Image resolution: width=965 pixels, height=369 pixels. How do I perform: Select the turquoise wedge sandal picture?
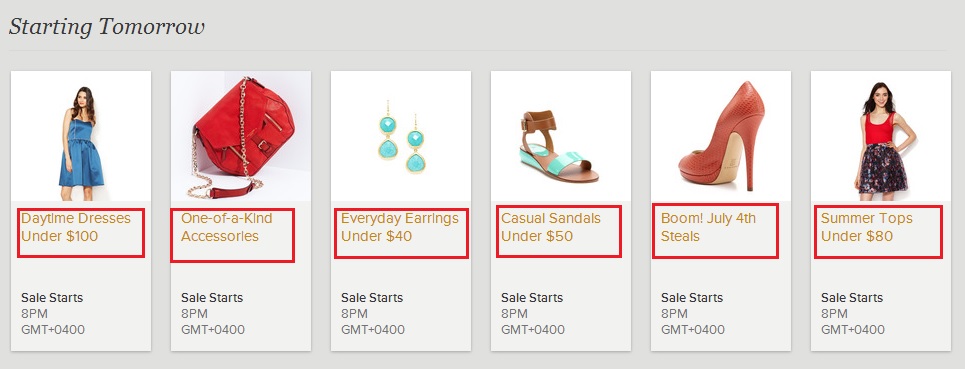point(561,136)
